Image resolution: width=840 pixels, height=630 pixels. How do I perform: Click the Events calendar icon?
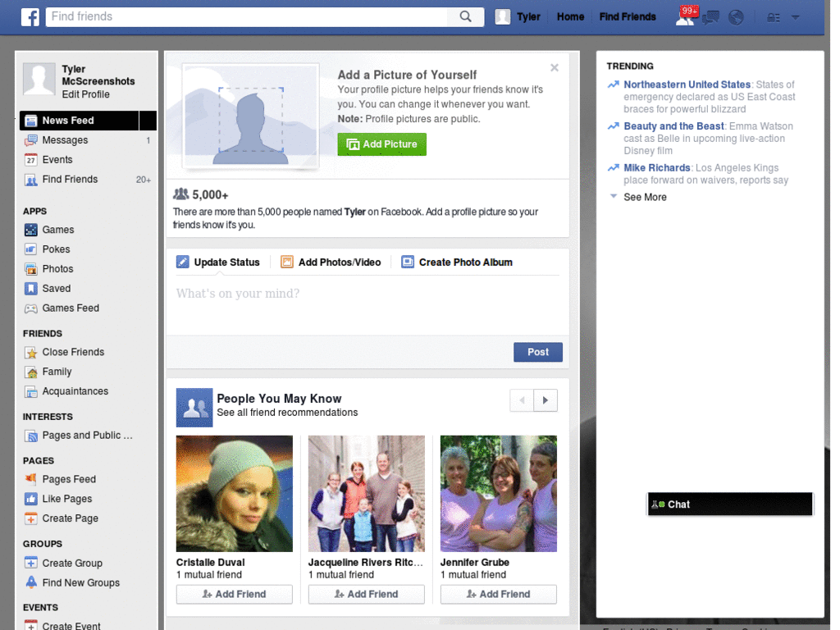coord(31,160)
